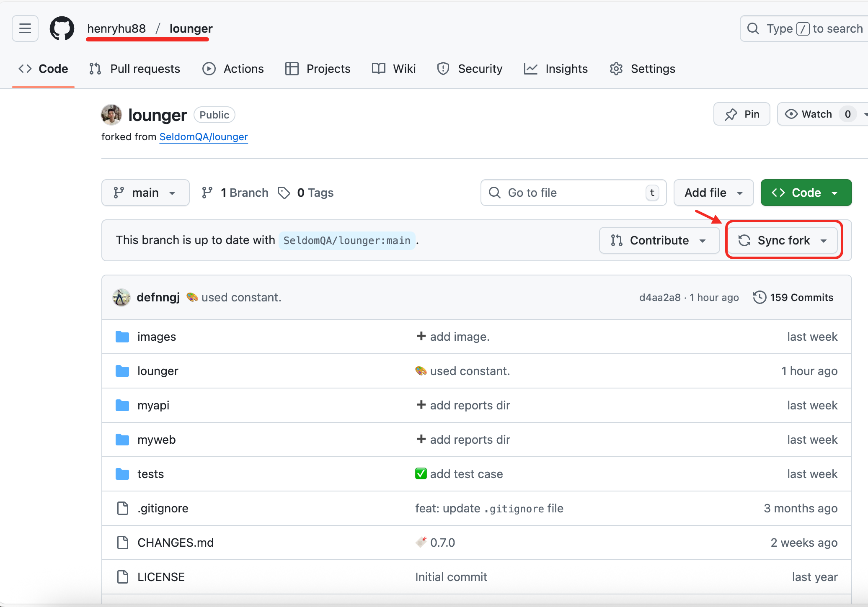The height and width of the screenshot is (607, 868).
Task: Open the Insights graph icon
Action: (x=530, y=69)
